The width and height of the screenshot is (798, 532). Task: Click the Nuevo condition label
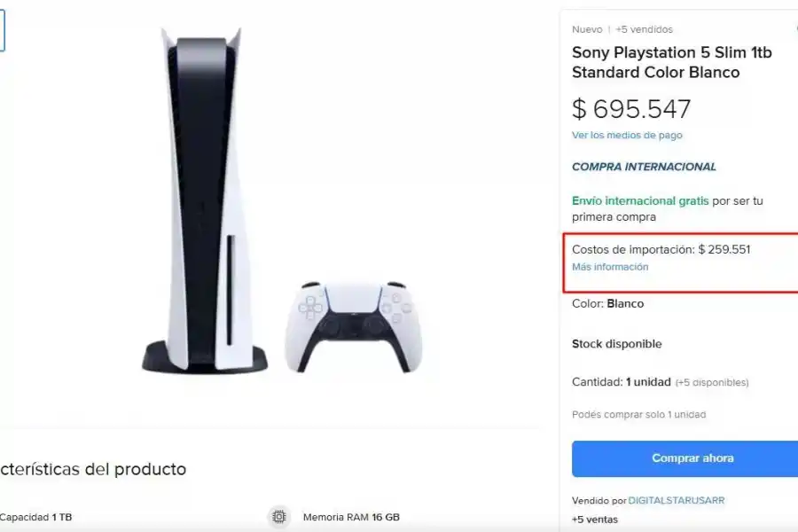(587, 29)
